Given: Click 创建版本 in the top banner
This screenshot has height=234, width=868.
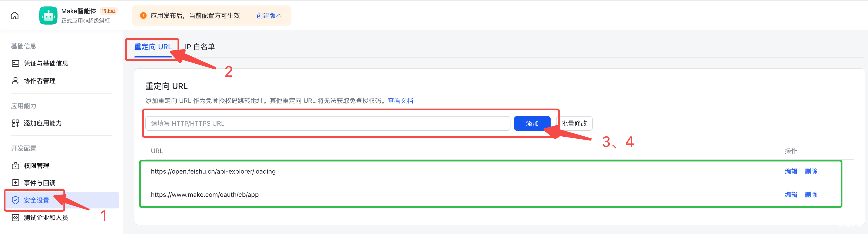Looking at the screenshot, I should pyautogui.click(x=269, y=16).
